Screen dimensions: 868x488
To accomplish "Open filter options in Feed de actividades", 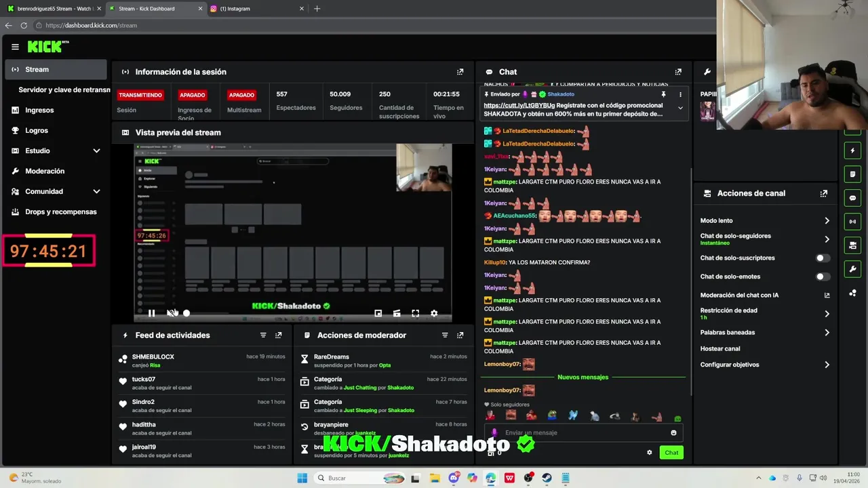I will (263, 335).
